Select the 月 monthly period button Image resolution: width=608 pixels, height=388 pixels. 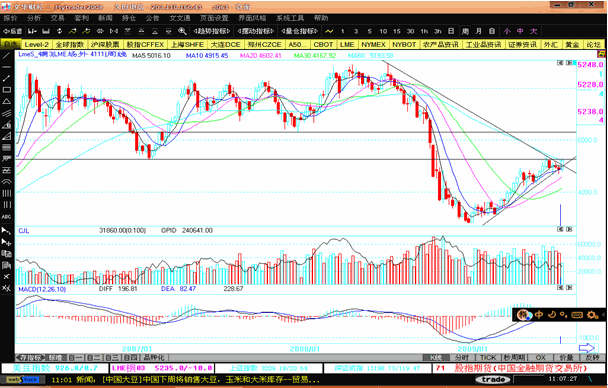click(x=478, y=31)
